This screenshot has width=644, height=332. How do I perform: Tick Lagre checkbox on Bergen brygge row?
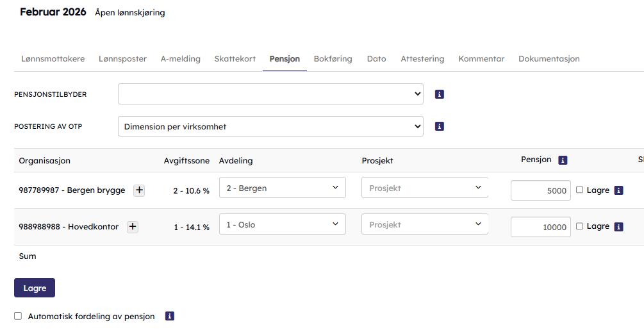click(580, 190)
